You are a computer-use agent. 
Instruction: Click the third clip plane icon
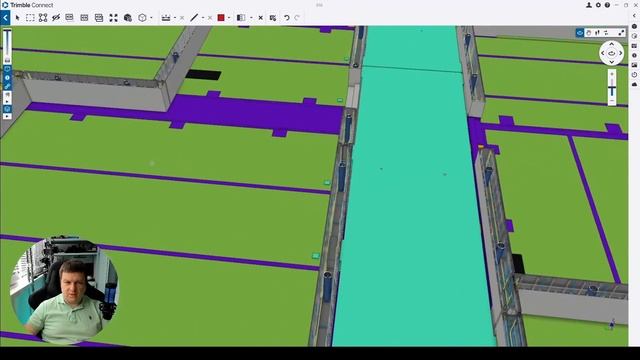tap(99, 18)
